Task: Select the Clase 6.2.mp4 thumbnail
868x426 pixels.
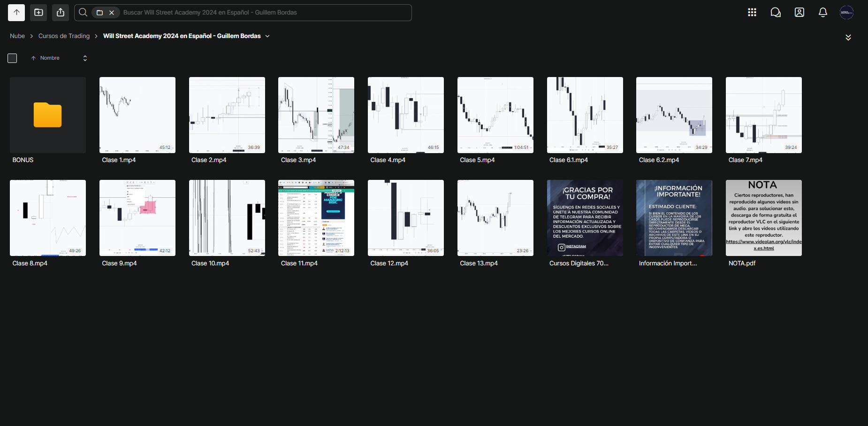Action: [x=674, y=115]
